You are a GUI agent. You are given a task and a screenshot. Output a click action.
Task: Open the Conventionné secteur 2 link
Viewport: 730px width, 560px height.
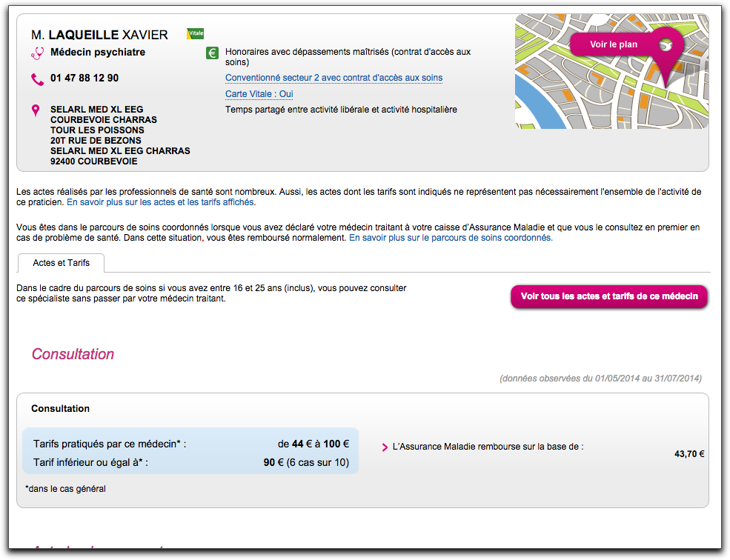334,78
